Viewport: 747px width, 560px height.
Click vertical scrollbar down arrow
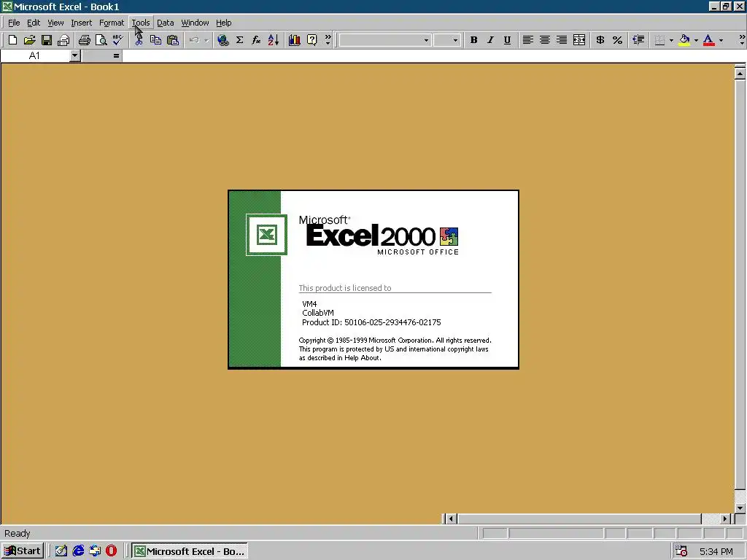(x=740, y=508)
